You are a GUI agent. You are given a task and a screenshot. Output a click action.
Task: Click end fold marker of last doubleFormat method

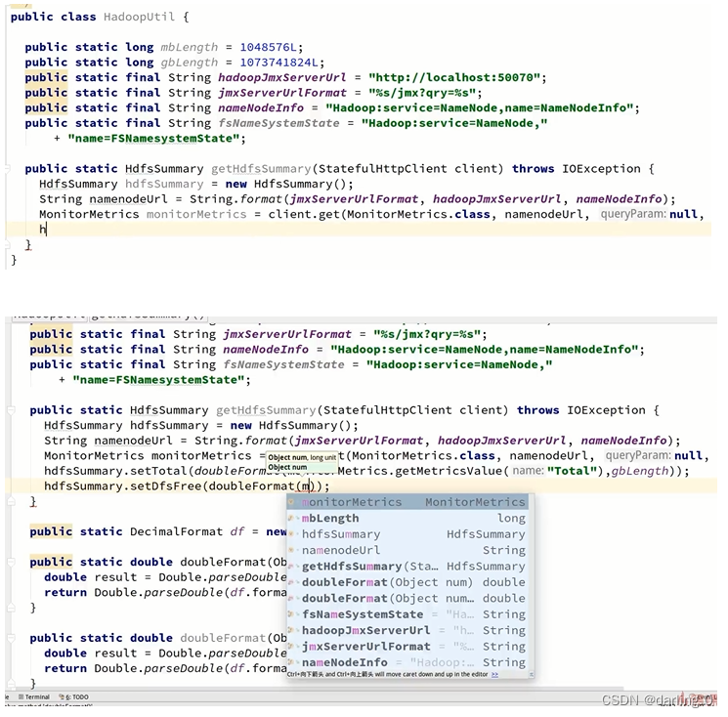click(11, 683)
